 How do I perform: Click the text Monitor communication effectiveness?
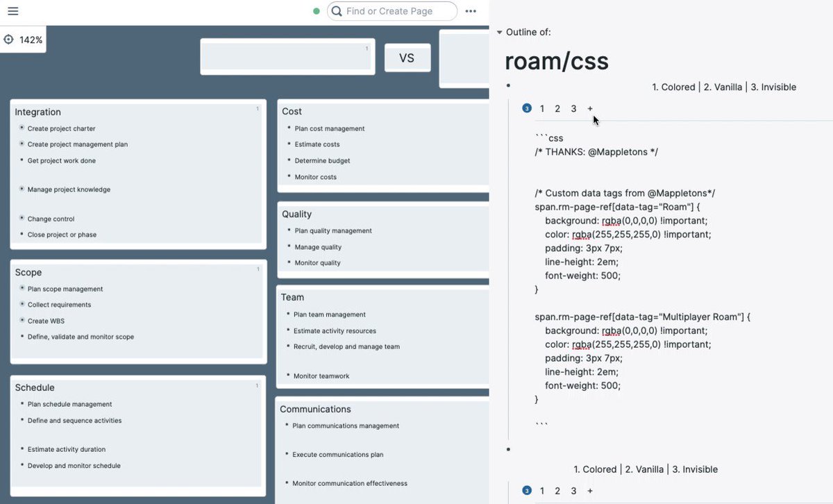pos(350,483)
